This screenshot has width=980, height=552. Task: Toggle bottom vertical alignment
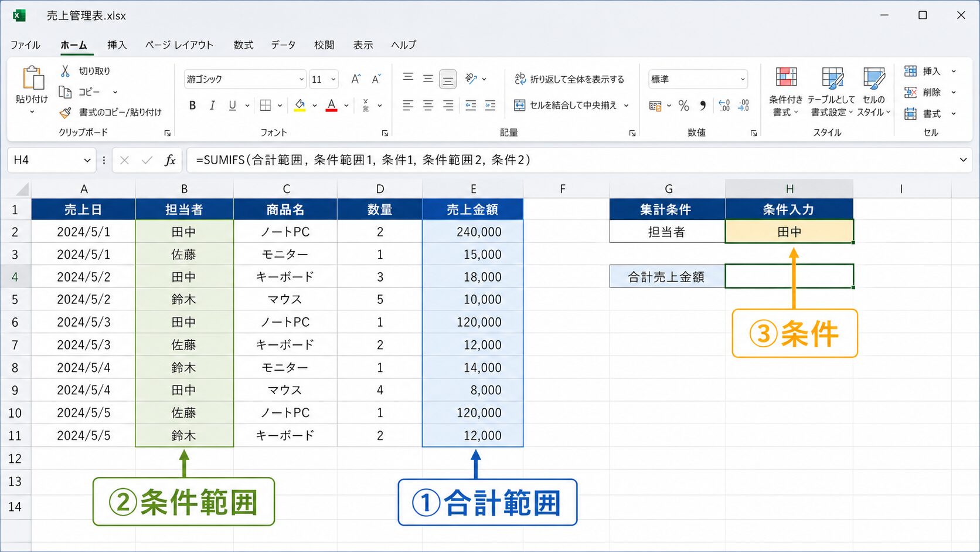[x=448, y=79]
